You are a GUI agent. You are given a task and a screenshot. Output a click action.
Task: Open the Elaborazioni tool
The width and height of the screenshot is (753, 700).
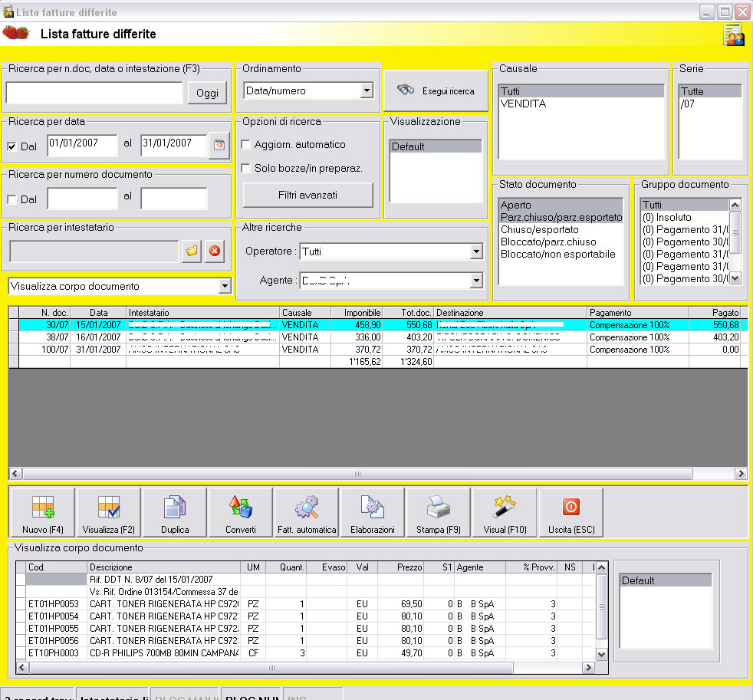372,512
